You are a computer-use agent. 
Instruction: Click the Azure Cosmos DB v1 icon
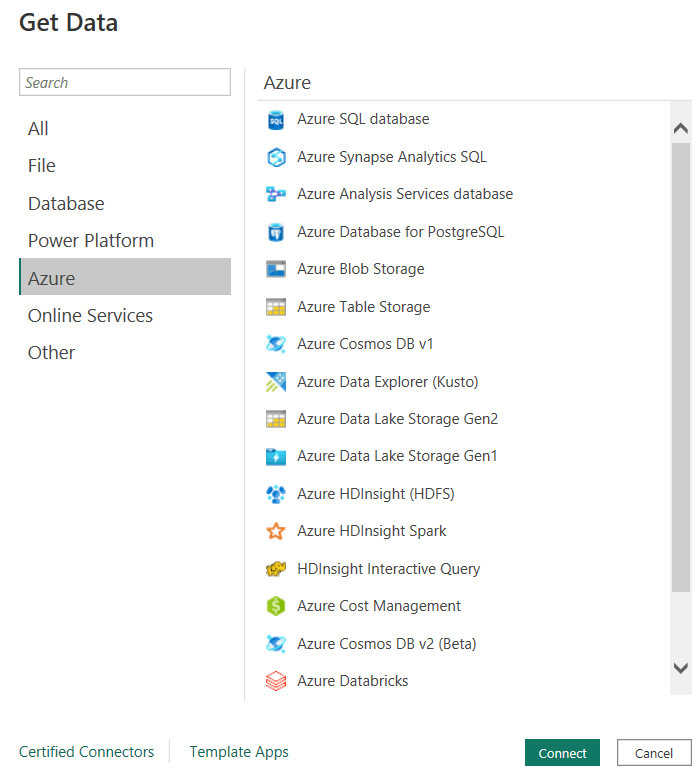point(276,344)
